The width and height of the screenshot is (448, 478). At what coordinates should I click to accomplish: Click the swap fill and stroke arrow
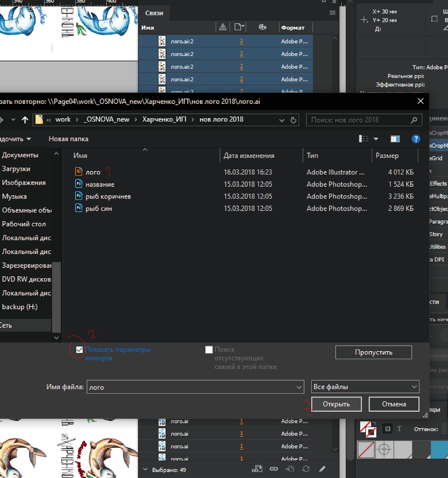pos(374,424)
